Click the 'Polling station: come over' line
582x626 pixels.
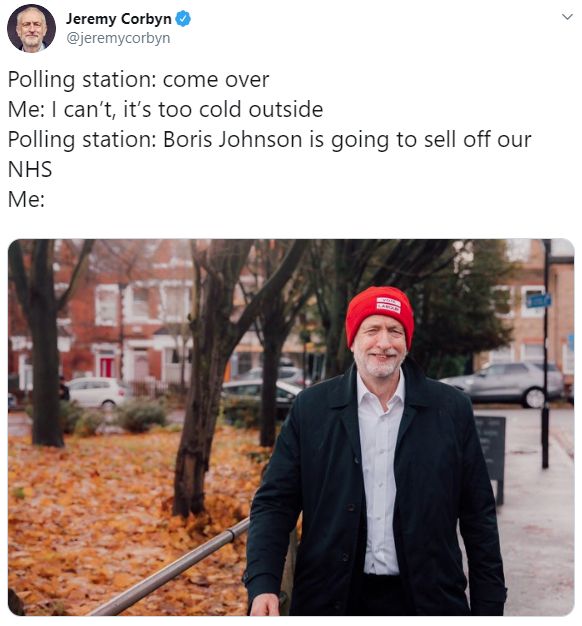138,80
